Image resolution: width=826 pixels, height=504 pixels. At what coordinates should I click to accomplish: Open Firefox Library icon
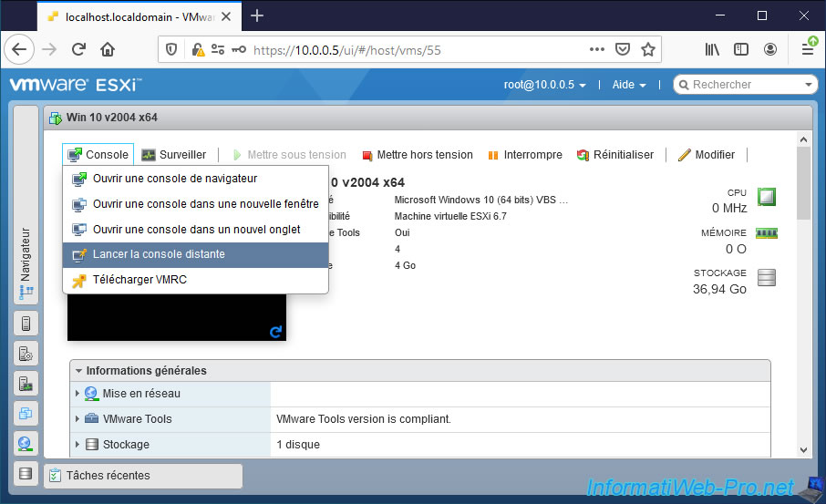[712, 49]
